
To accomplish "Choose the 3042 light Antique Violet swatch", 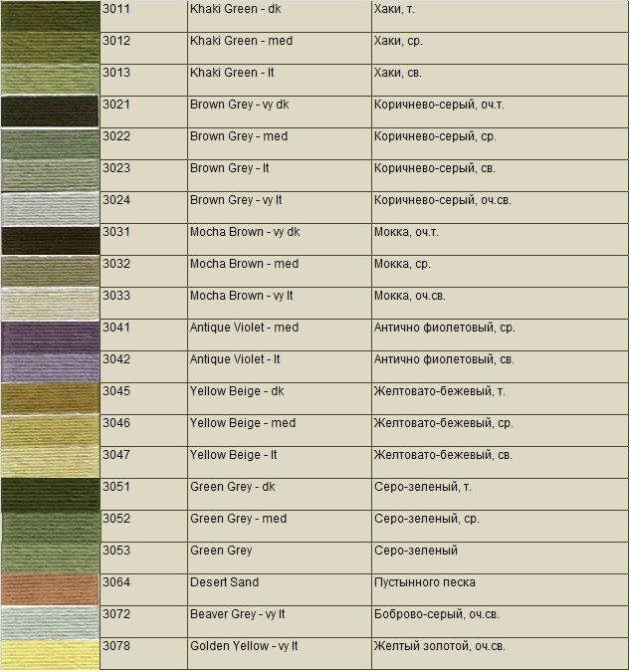I will click(50, 367).
